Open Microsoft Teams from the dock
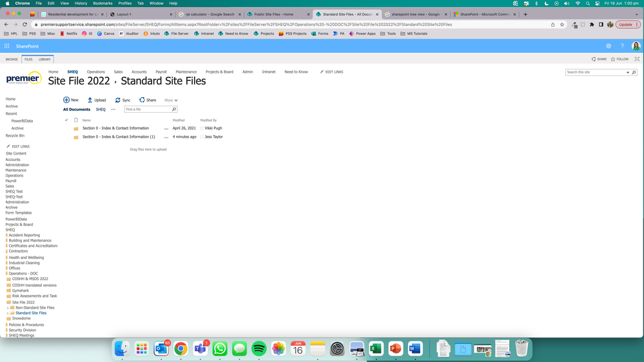 click(200, 349)
